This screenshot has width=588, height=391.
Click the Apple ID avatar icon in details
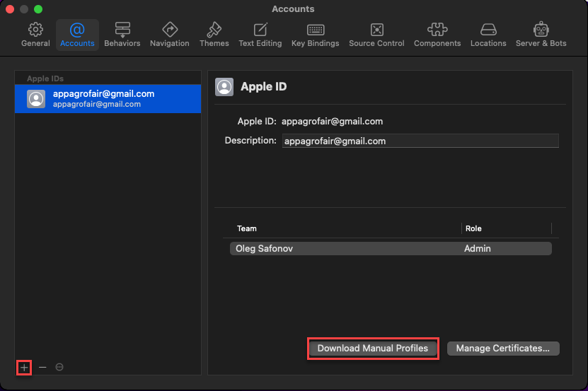pos(224,87)
